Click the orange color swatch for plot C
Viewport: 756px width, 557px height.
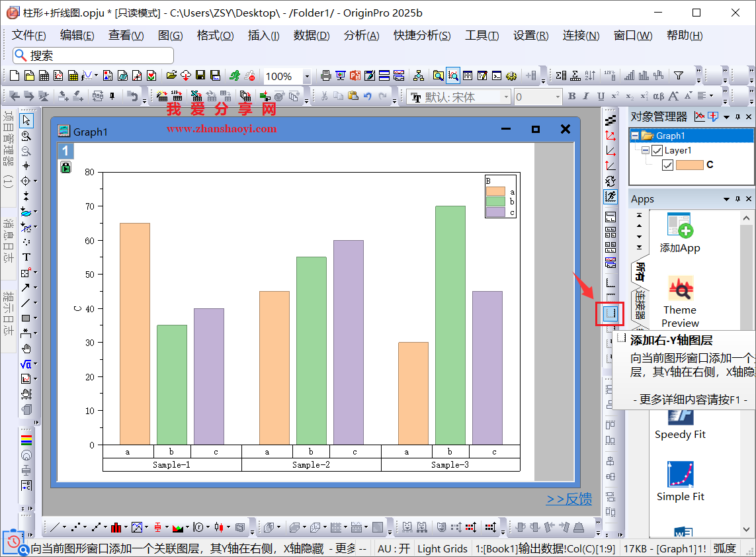point(689,165)
